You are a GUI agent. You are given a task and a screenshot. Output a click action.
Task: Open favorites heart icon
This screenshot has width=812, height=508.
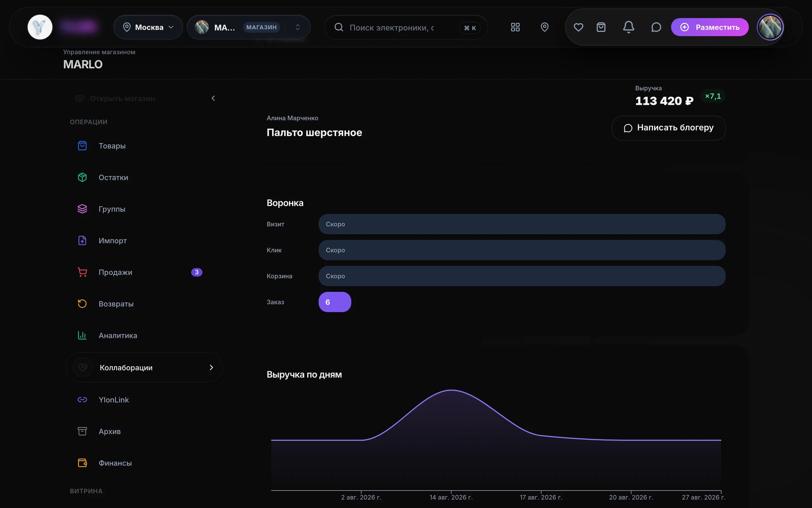coord(579,27)
